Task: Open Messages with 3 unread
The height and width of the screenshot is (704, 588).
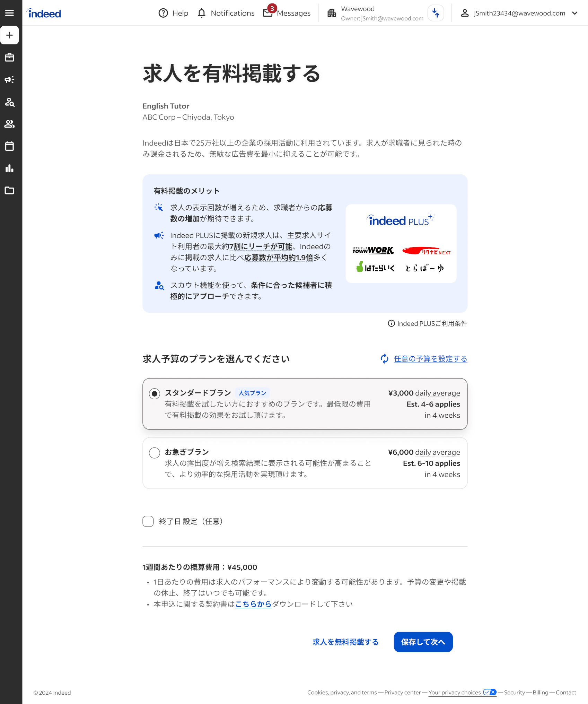Action: (287, 13)
